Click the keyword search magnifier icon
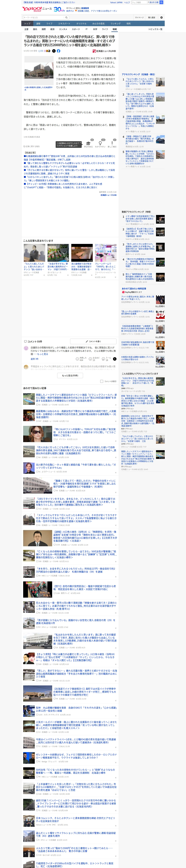Screen dimensions: 186x868 [66, 18]
